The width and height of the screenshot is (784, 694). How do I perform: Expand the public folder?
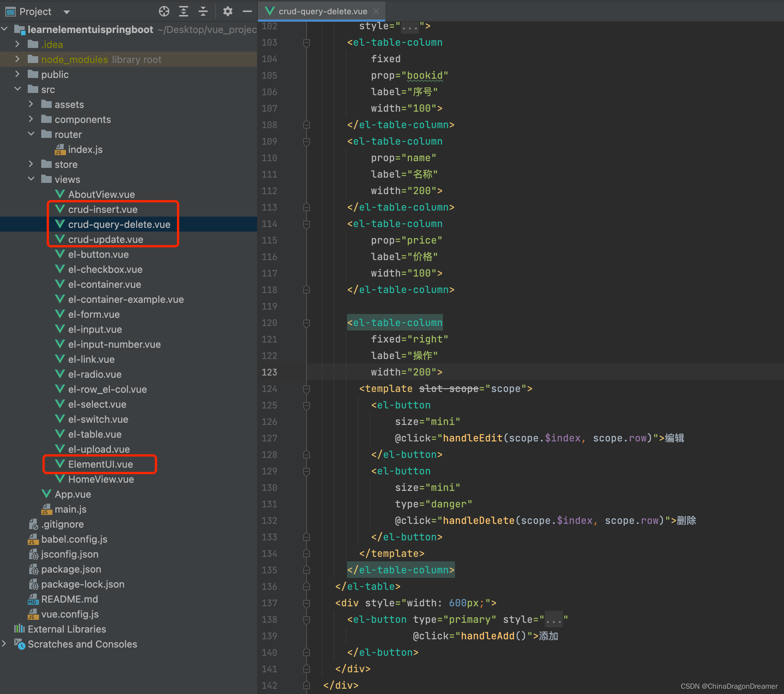pos(18,74)
